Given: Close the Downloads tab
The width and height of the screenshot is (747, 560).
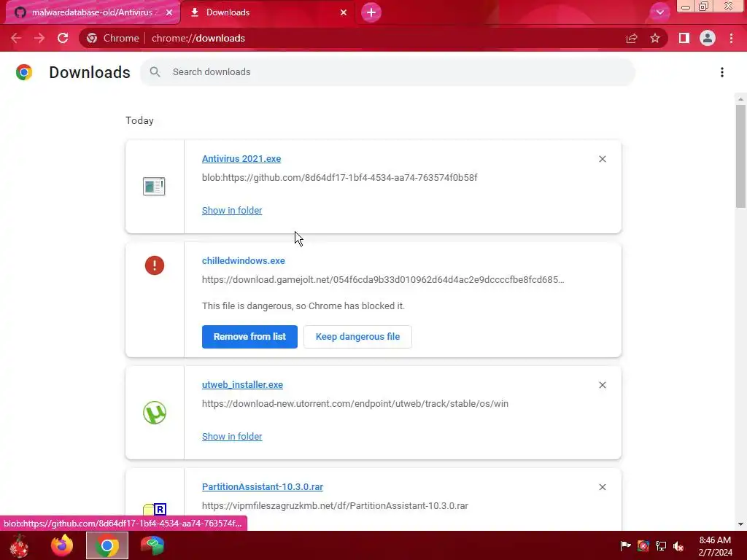Looking at the screenshot, I should 344,12.
